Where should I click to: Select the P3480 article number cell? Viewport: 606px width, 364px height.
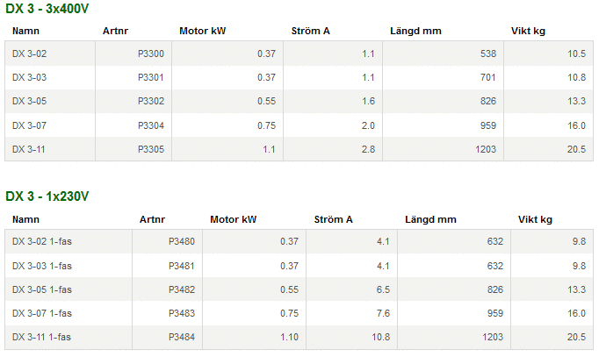(182, 242)
